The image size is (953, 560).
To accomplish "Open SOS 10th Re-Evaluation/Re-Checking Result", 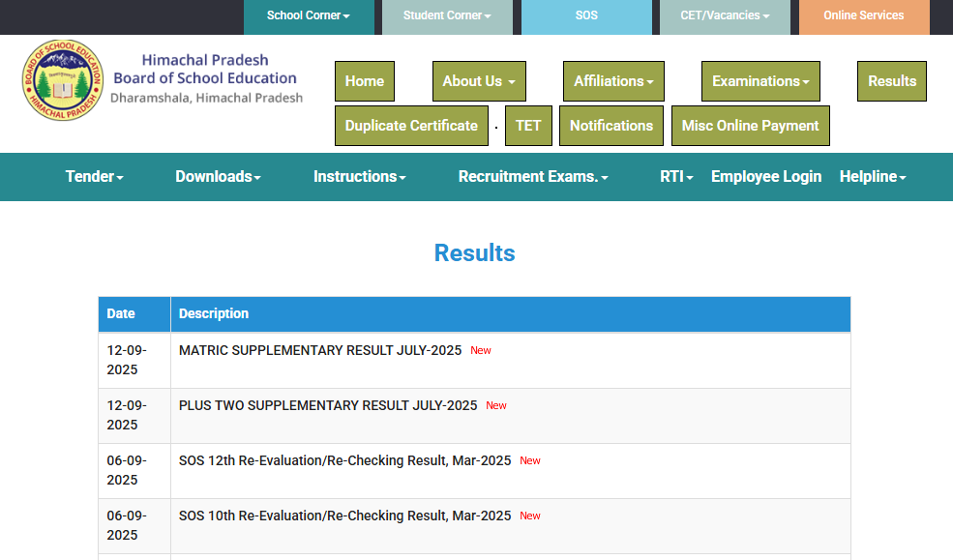I will tap(344, 516).
